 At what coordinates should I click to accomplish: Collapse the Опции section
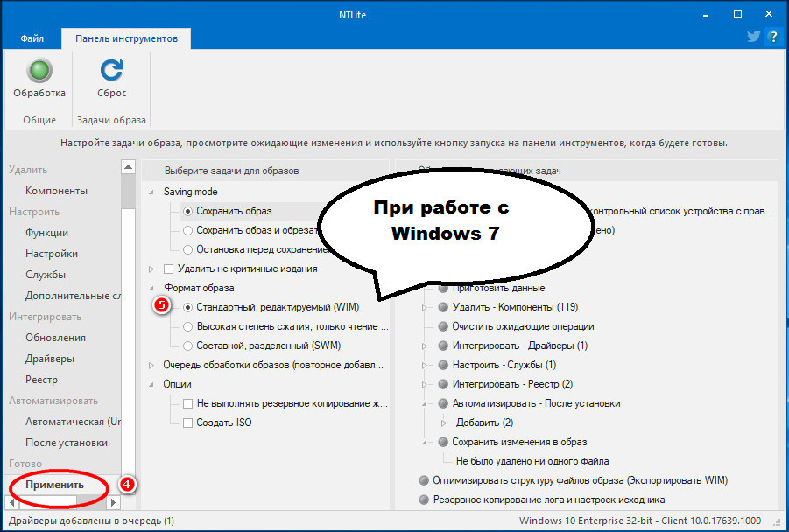[x=151, y=385]
